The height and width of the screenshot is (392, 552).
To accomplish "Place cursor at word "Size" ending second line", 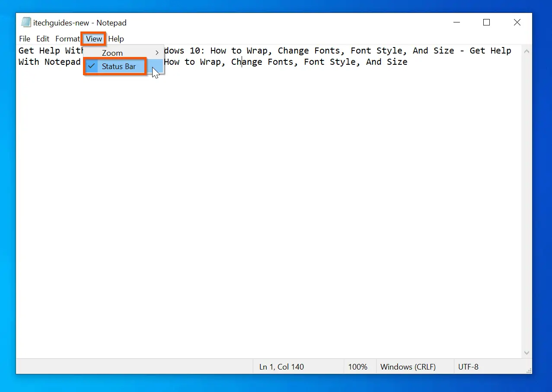I will click(x=397, y=62).
